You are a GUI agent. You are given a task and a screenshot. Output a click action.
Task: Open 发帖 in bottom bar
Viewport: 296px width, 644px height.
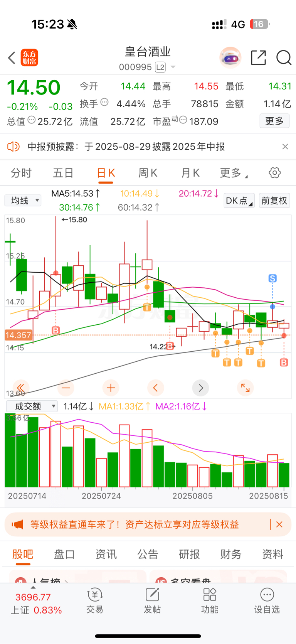point(152,601)
